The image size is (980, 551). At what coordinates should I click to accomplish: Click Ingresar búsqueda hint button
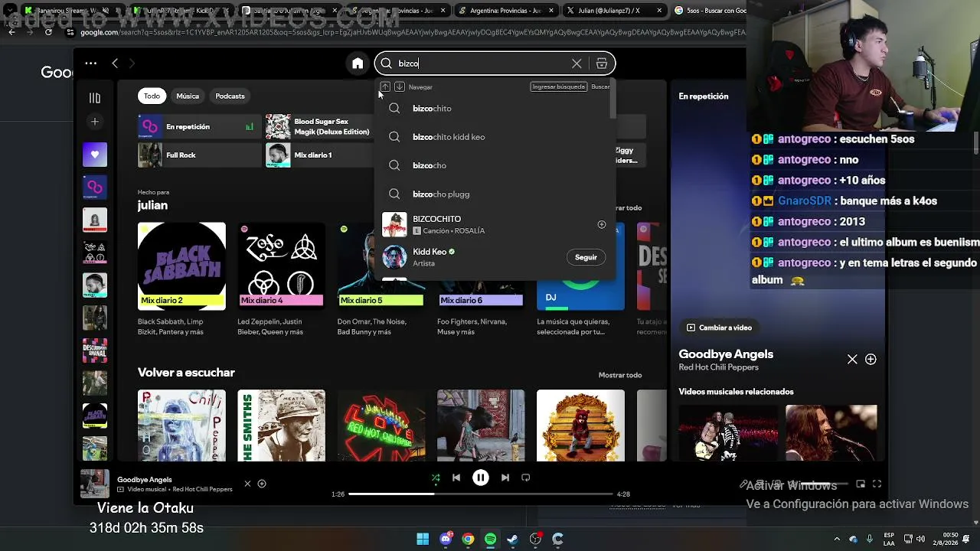tap(558, 86)
